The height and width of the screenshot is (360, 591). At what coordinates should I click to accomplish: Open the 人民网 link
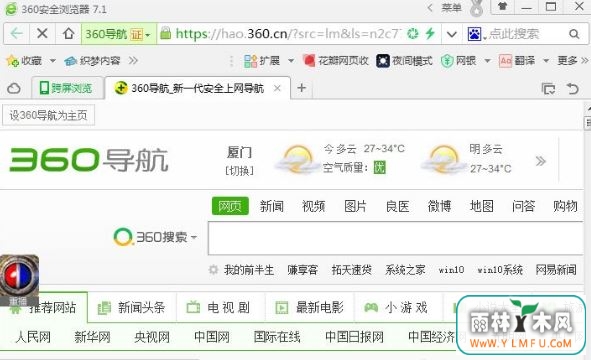pos(33,337)
